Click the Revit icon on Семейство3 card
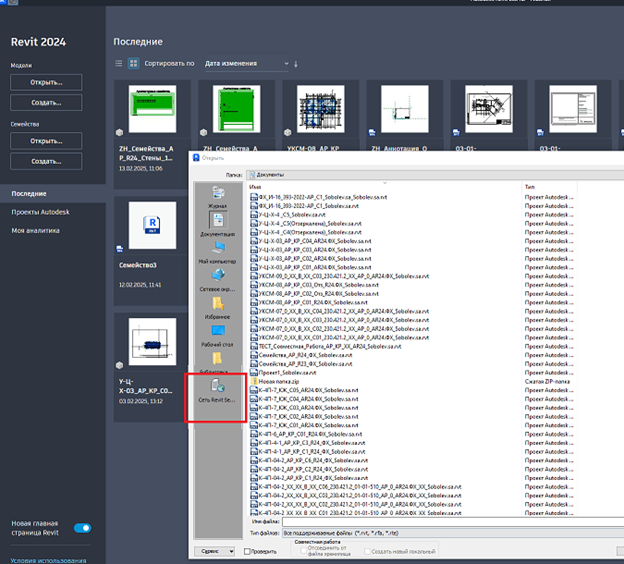 pyautogui.click(x=152, y=225)
